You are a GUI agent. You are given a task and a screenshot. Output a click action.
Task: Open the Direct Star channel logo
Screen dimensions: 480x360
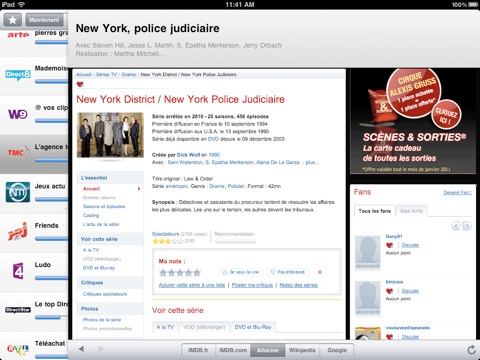[x=18, y=310]
